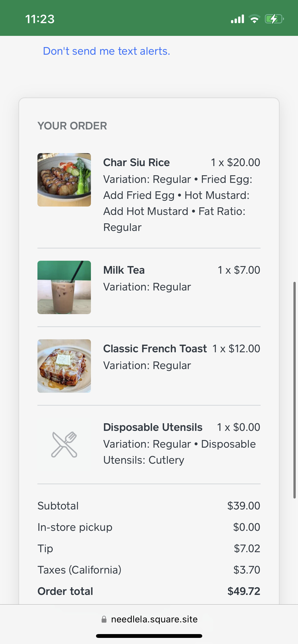
Task: Tap the Wi-Fi status icon
Action: tap(254, 19)
